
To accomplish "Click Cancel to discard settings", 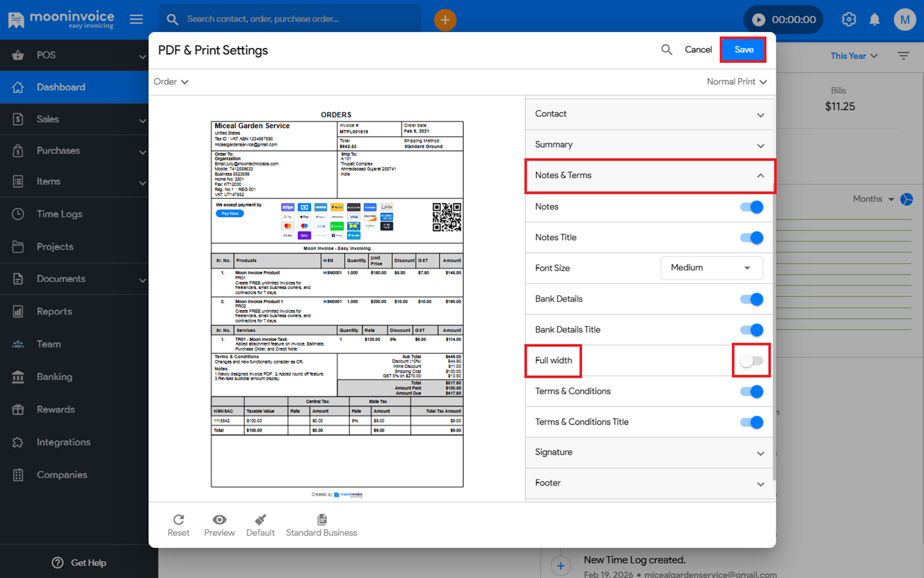I will pyautogui.click(x=698, y=49).
